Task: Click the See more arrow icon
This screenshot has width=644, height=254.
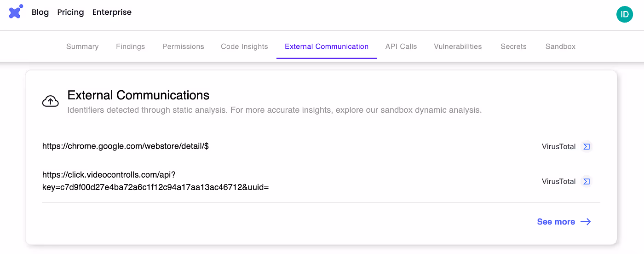Action: 586,222
